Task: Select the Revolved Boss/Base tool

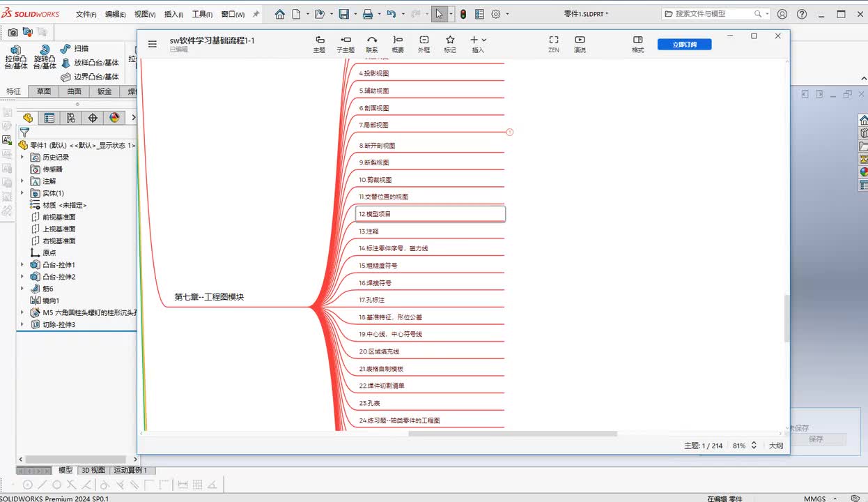Action: pyautogui.click(x=45, y=57)
